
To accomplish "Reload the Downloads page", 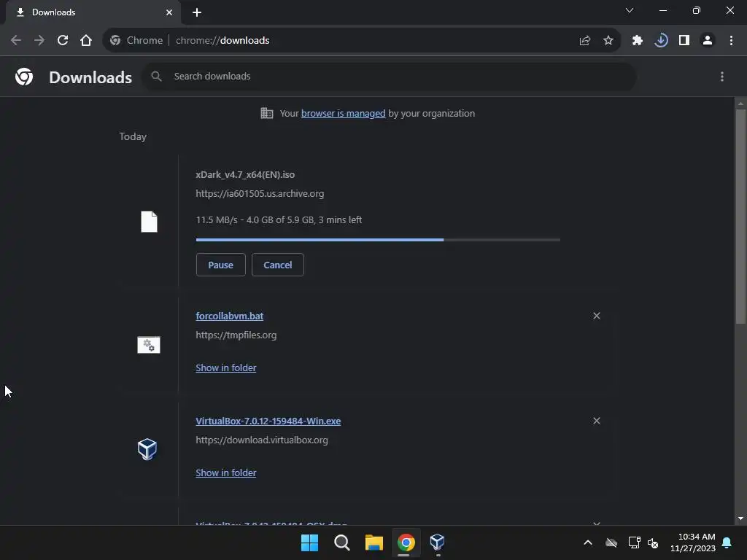I will tap(63, 41).
